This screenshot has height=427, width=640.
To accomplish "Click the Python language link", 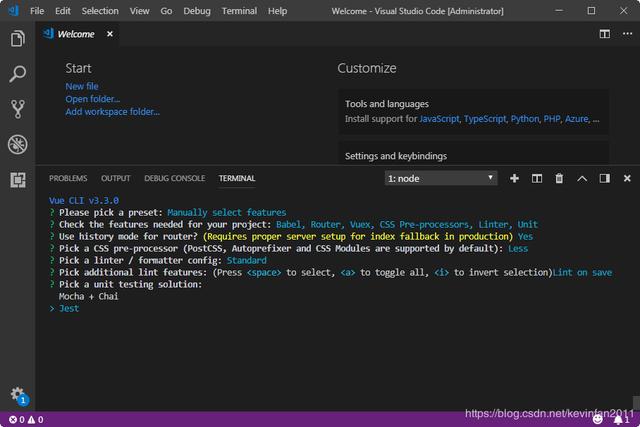I will pos(525,119).
